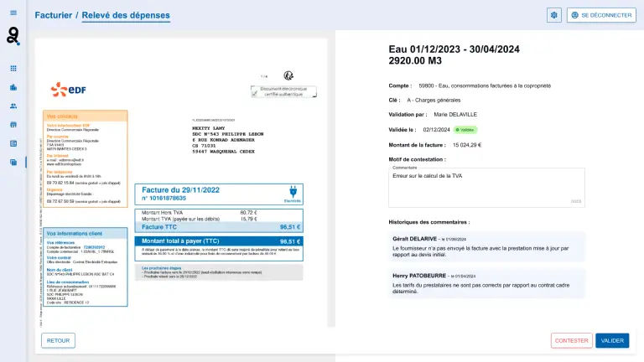This screenshot has height=362, width=644.
Task: Click the invoice amount '15 024,29 €'
Action: click(467, 145)
